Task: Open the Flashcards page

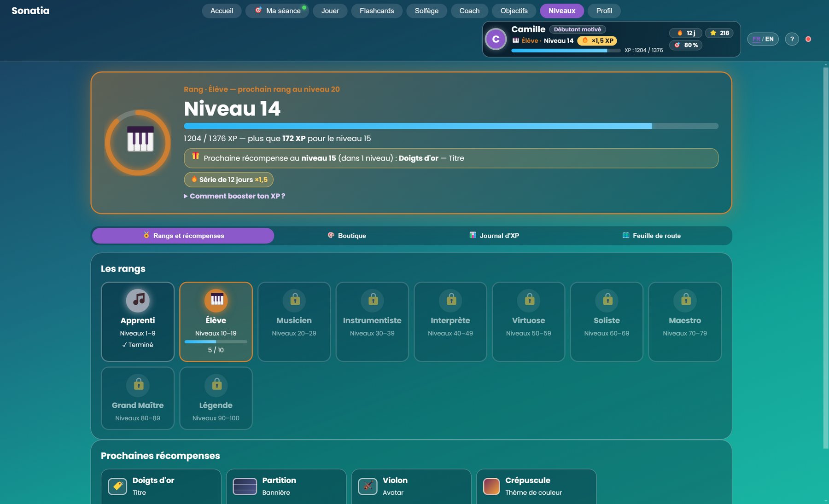Action: [377, 11]
